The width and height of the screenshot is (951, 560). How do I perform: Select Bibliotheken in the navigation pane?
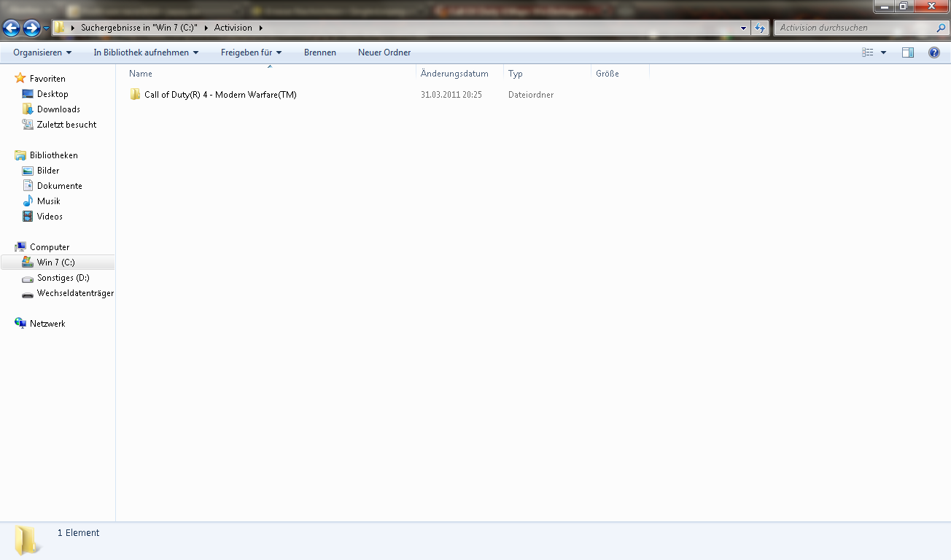pos(53,155)
